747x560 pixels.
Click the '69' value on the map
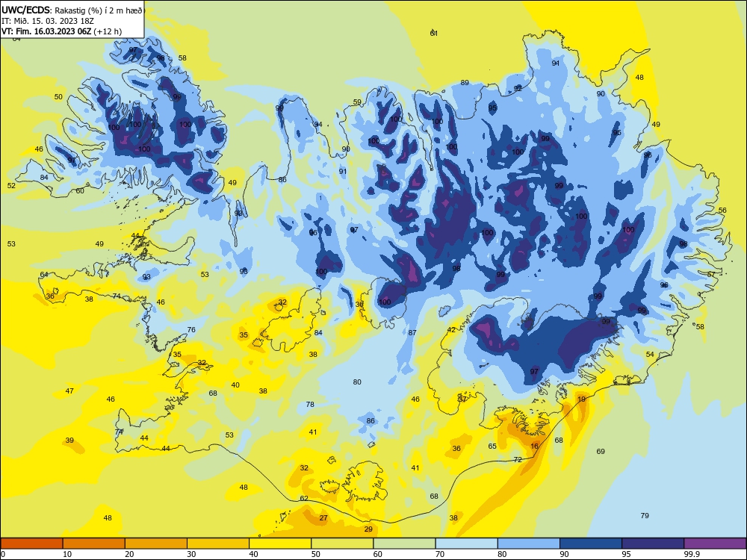(601, 451)
